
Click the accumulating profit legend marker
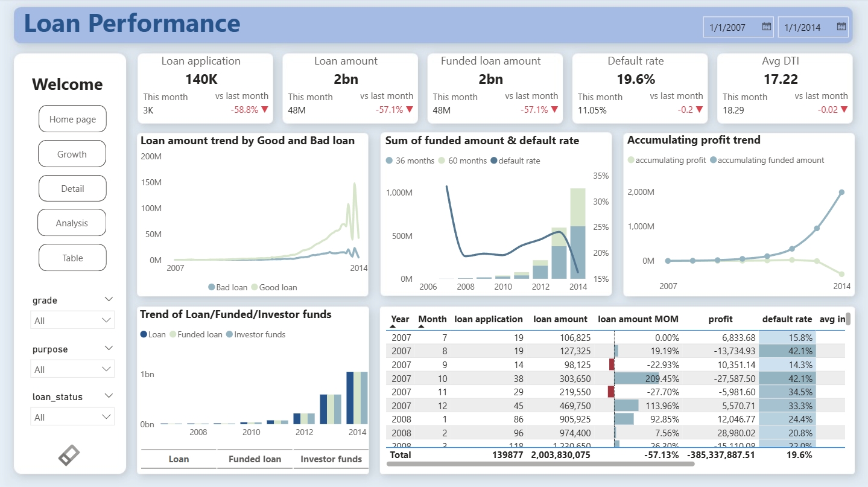point(631,160)
